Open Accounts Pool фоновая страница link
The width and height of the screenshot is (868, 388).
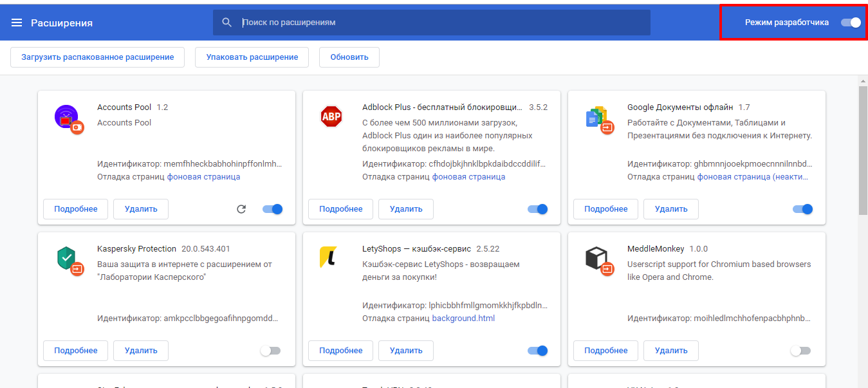(x=204, y=177)
